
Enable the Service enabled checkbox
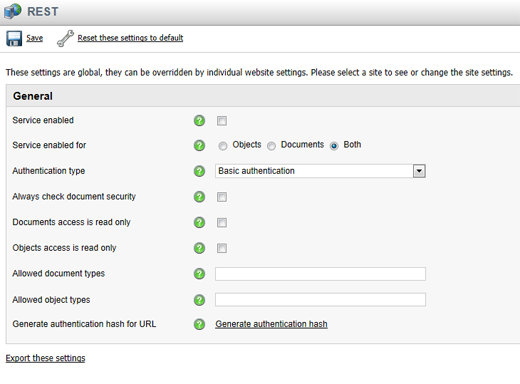(x=222, y=121)
